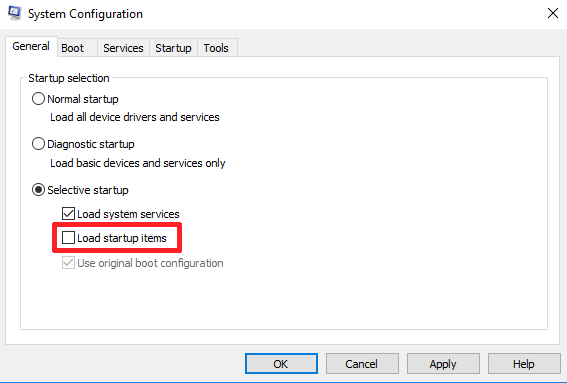Select the Normal startup radio button
Screen dimensions: 567x383
[x=38, y=99]
